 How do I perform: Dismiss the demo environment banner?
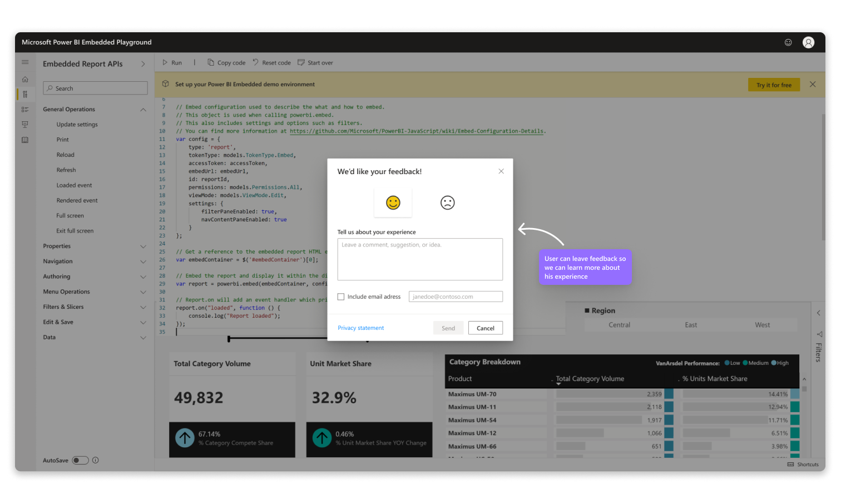[x=813, y=85]
